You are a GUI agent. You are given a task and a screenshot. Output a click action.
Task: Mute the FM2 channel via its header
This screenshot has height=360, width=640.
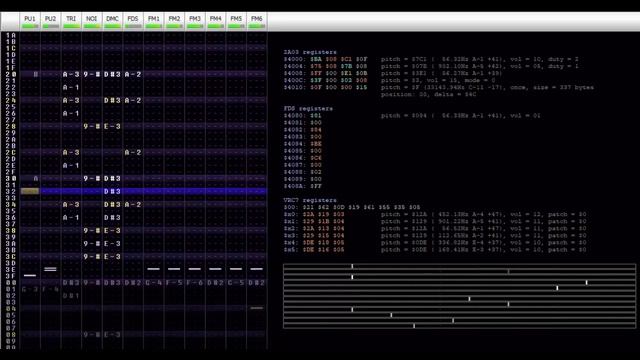point(174,22)
